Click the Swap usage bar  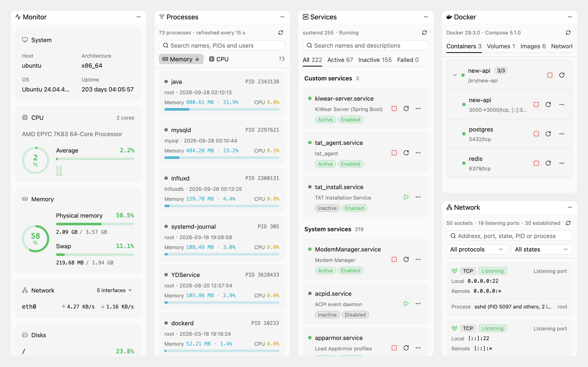coord(95,255)
